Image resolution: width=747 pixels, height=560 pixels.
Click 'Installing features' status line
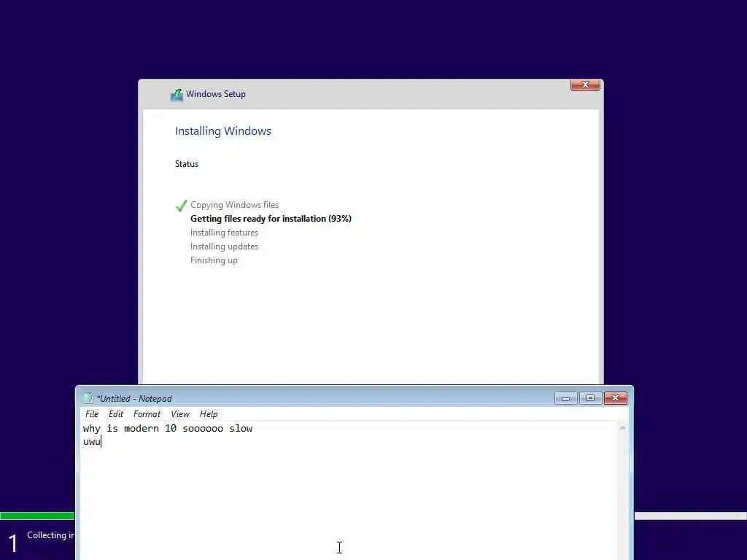224,233
